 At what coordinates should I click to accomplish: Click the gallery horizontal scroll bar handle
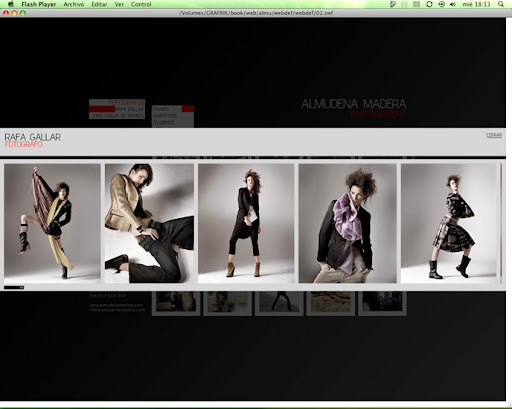coord(14,287)
